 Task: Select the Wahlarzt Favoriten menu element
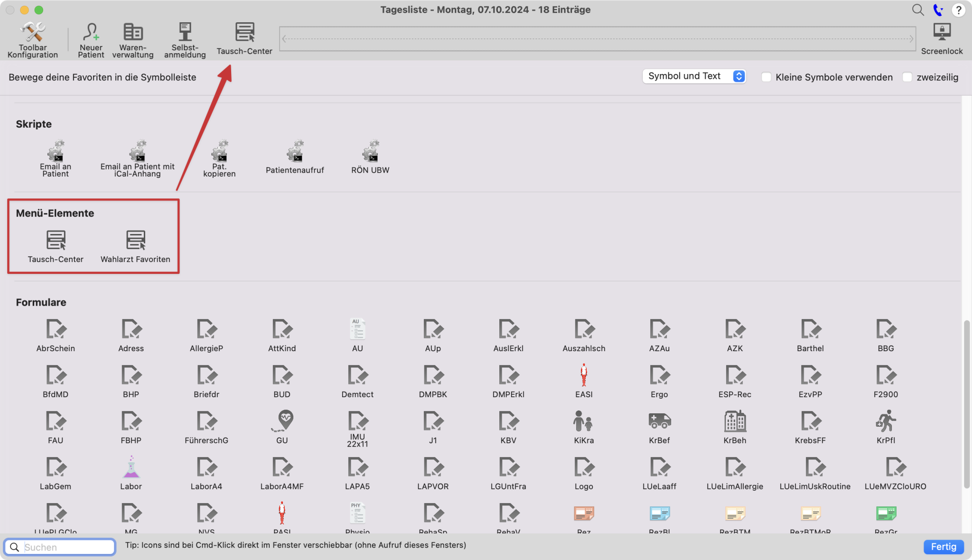135,246
